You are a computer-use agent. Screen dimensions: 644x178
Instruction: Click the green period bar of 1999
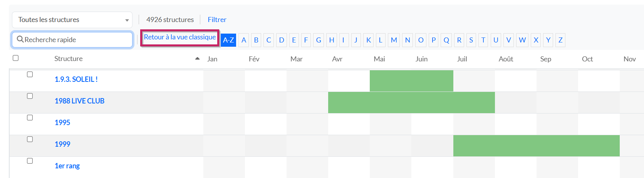tap(536, 146)
